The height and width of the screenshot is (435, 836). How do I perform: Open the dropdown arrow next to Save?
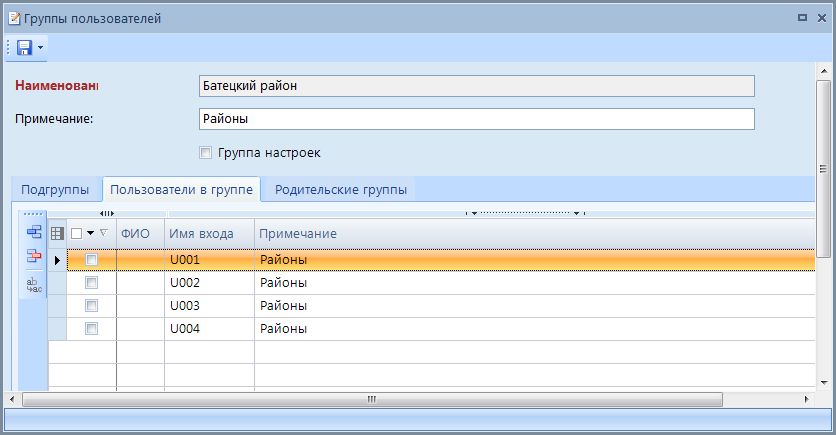(x=40, y=48)
